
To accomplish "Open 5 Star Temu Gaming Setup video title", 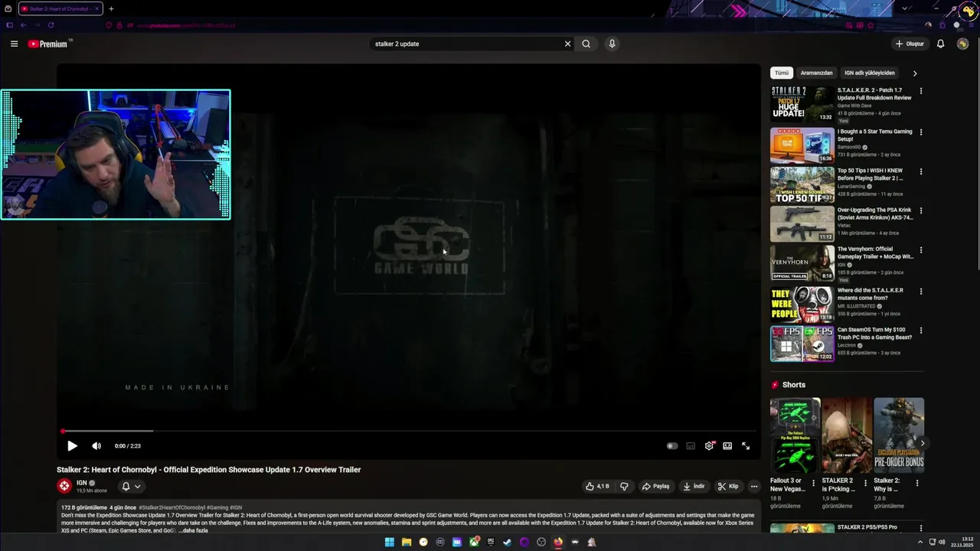I will [874, 135].
